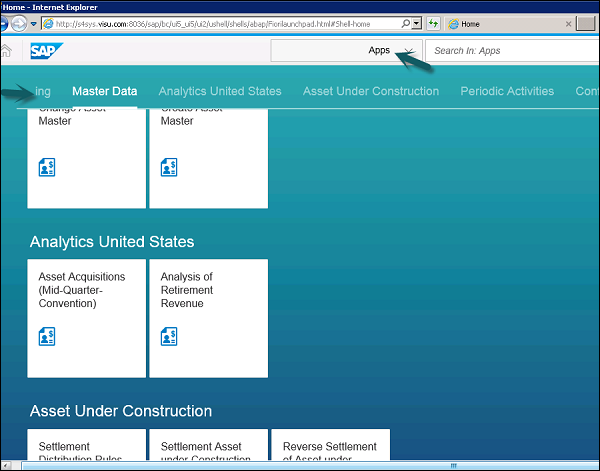Select the Home browser tab
Viewport: 600px width, 471px height.
470,23
